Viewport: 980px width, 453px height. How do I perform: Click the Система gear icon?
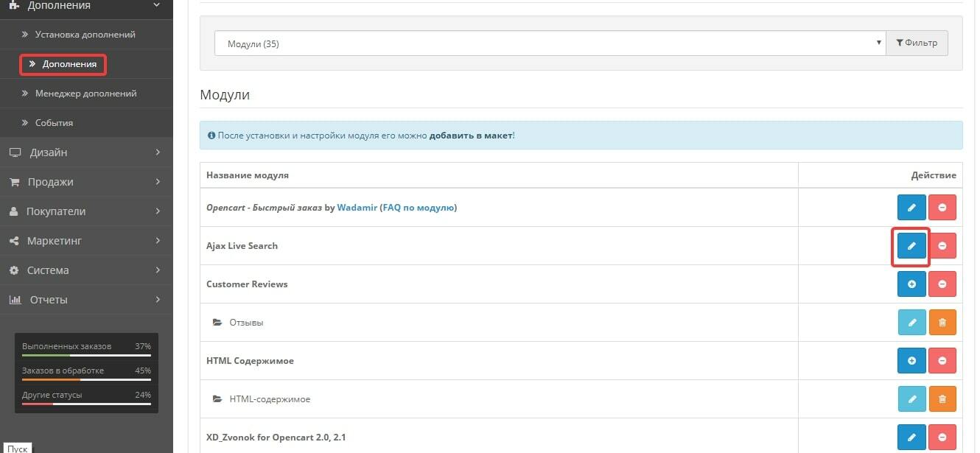pyautogui.click(x=14, y=270)
